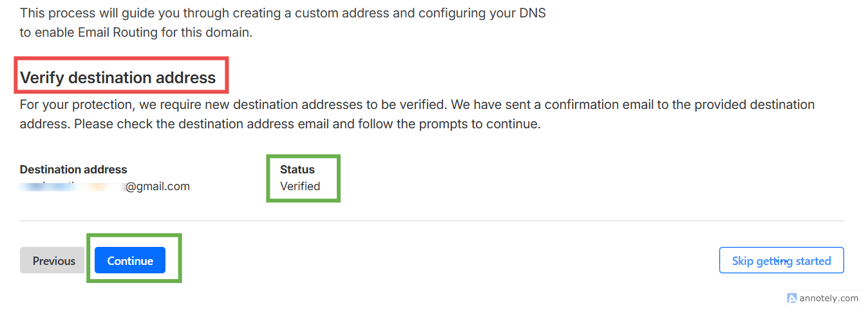The height and width of the screenshot is (312, 868).
Task: Click the Annotely logo icon
Action: point(792,298)
